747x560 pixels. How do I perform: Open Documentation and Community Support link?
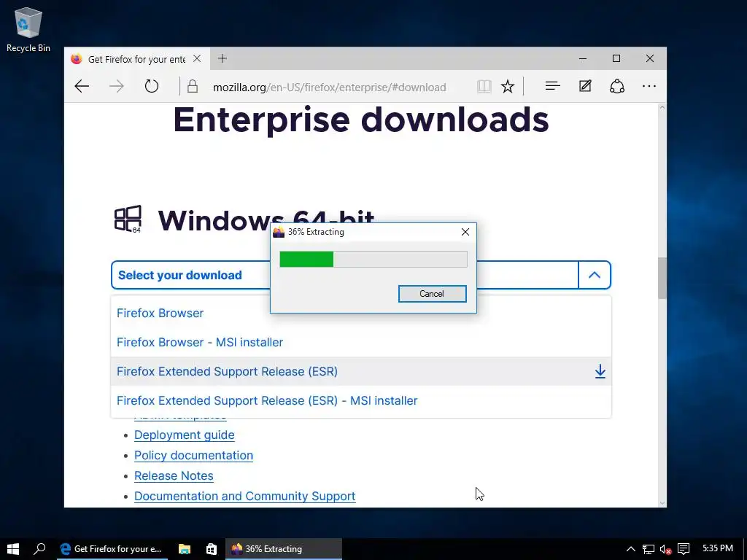(x=245, y=496)
